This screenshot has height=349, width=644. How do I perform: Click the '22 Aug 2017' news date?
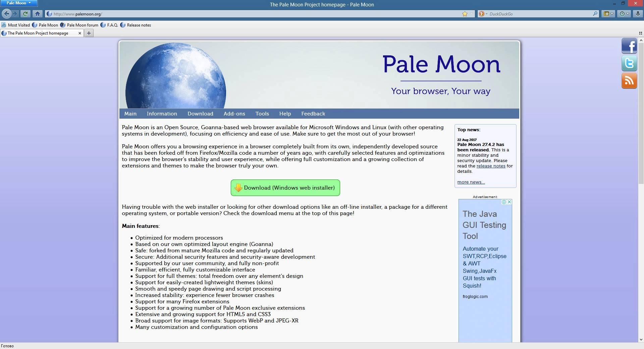click(x=467, y=140)
